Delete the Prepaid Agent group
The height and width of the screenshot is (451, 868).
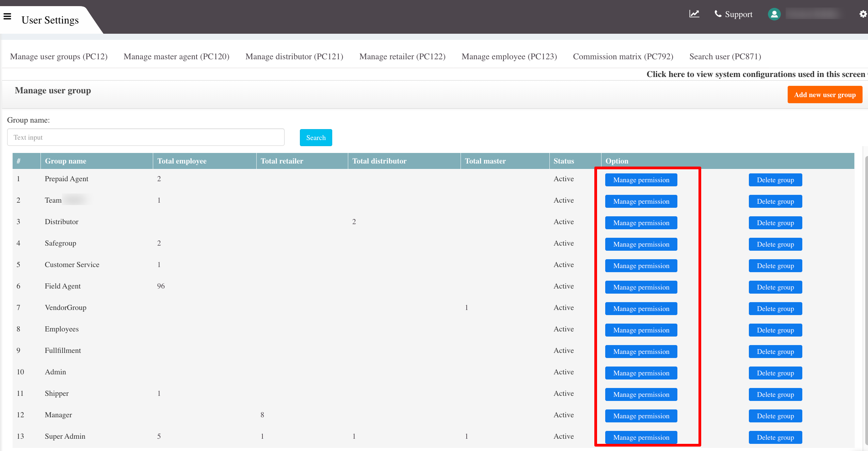point(775,180)
